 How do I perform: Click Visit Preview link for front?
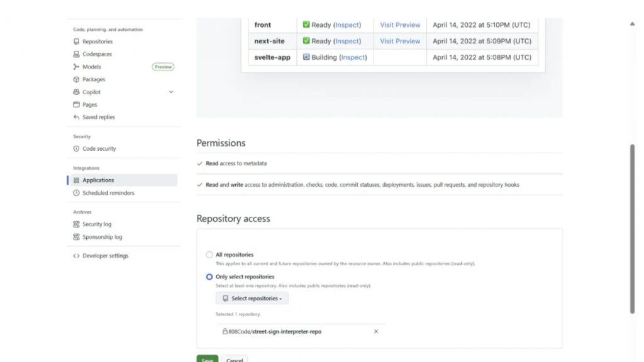pos(400,25)
